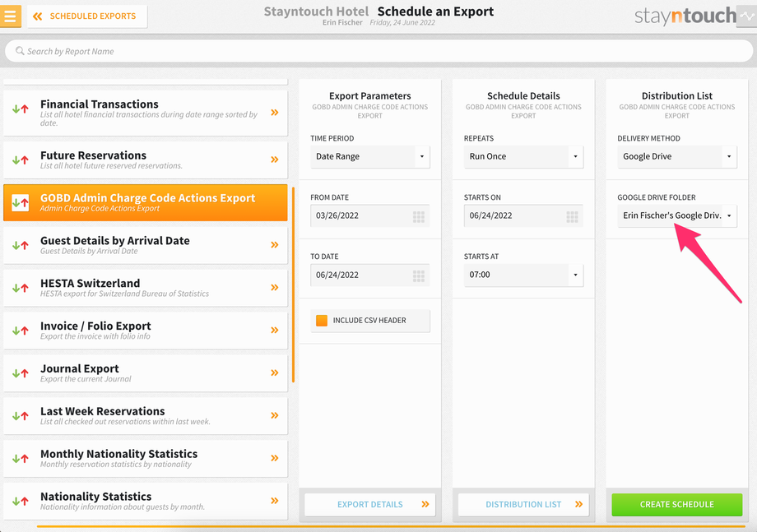757x532 pixels.
Task: Open To Date calendar picker icon
Action: click(419, 276)
